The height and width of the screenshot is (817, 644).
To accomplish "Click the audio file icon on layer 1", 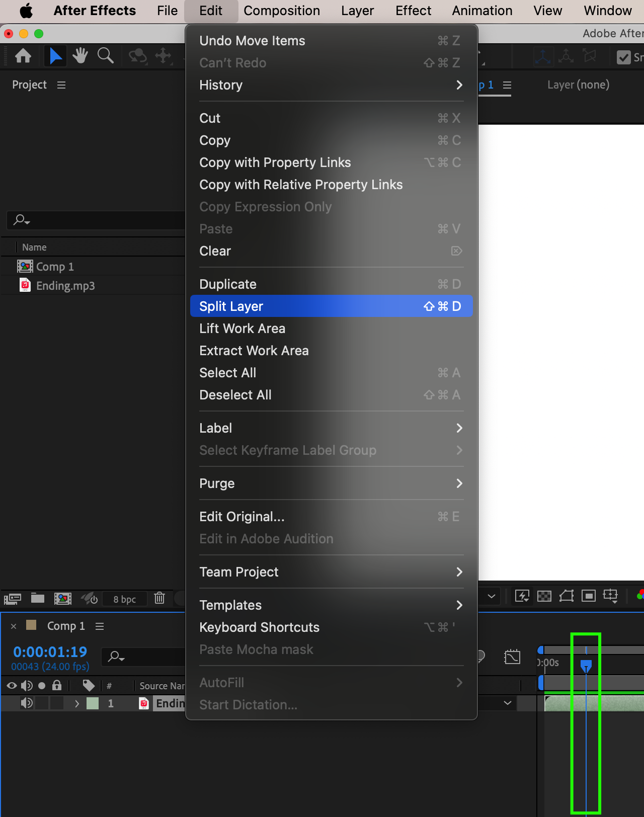I will (144, 703).
